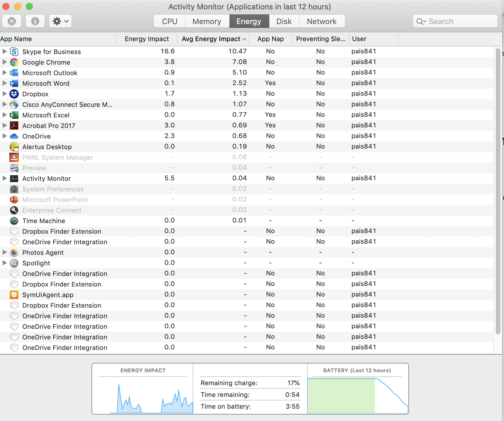Expand the Cisco AnyConnect row
Image resolution: width=504 pixels, height=421 pixels.
(4, 104)
